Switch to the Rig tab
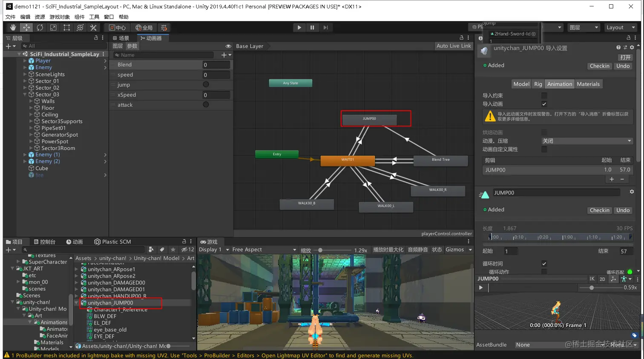 coord(538,84)
